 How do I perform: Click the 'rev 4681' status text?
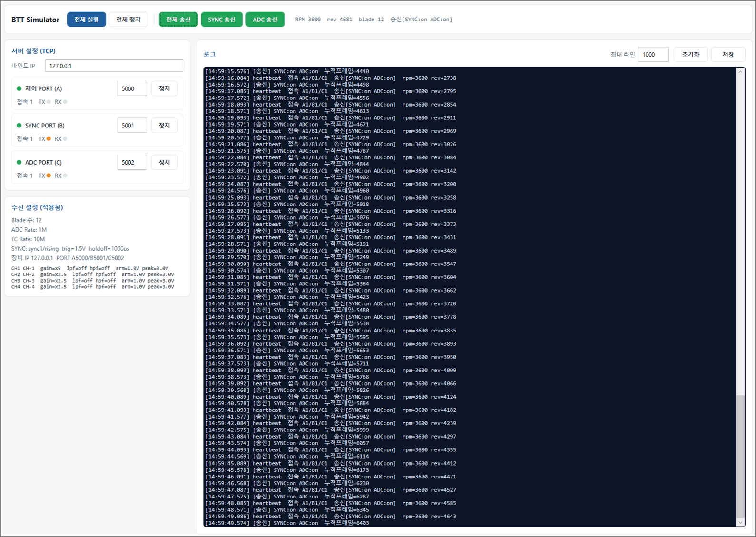tap(340, 20)
